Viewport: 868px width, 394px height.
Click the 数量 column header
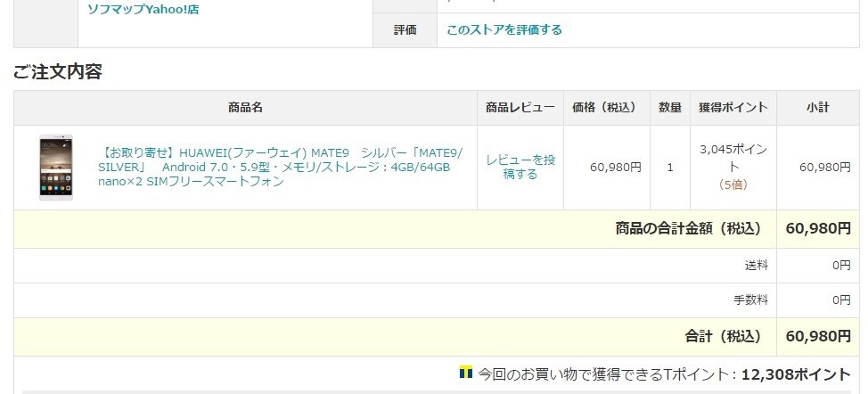[670, 107]
